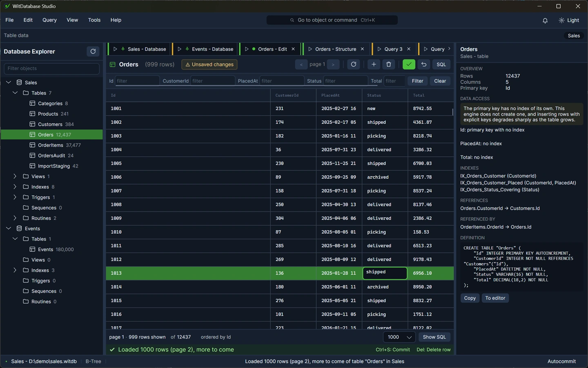Image resolution: width=588 pixels, height=368 pixels.
Task: Close the Query 3 tab
Action: point(409,49)
